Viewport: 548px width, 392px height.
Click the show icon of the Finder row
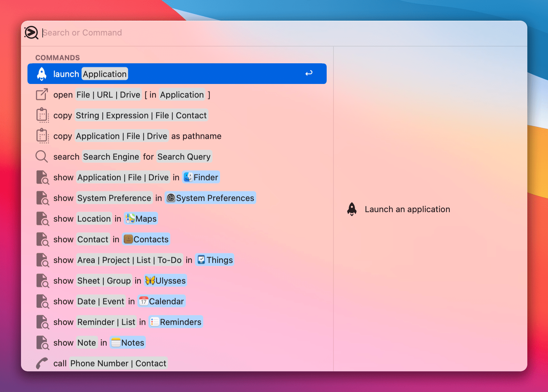click(43, 178)
